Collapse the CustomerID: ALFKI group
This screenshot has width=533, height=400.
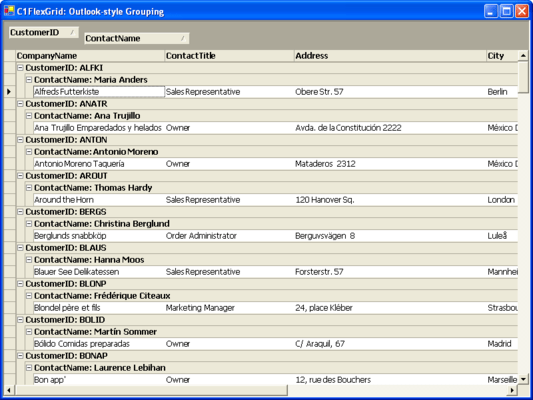20,68
